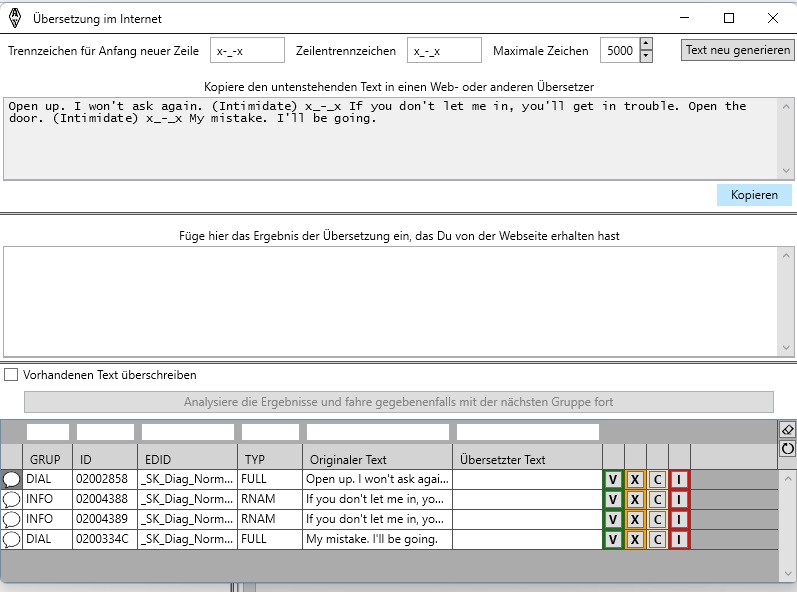
Task: Click the translation result paste text area
Action: click(x=390, y=300)
